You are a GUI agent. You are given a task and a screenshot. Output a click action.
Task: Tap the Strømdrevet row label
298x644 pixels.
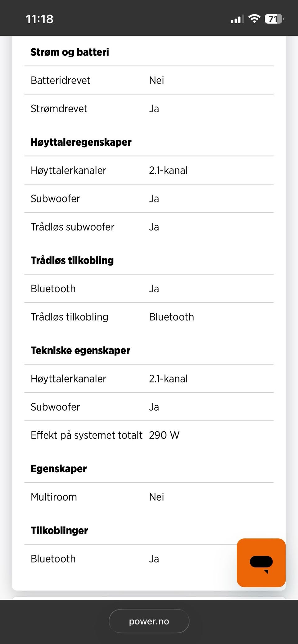tap(59, 108)
